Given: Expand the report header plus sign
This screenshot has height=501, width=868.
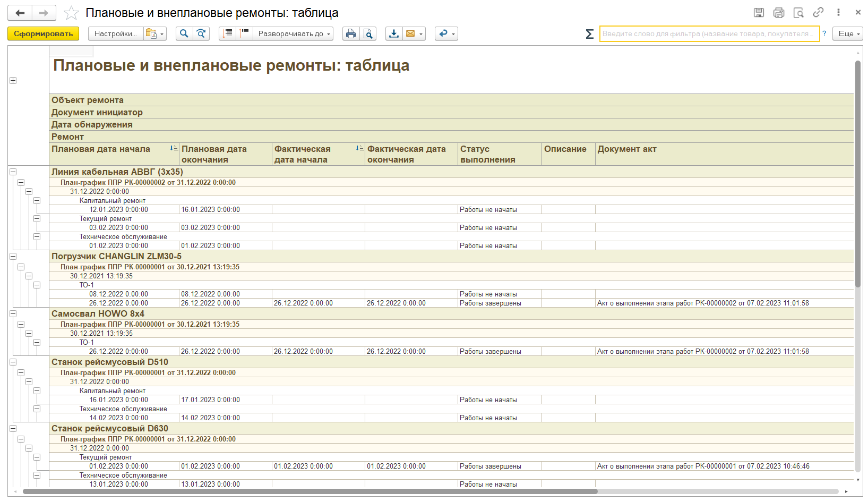Looking at the screenshot, I should click(x=13, y=81).
